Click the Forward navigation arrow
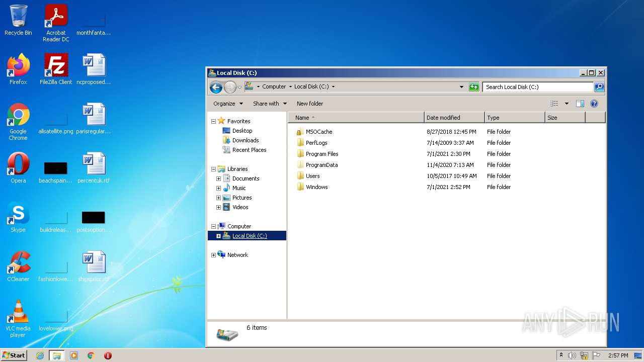This screenshot has width=644, height=362. tap(230, 87)
